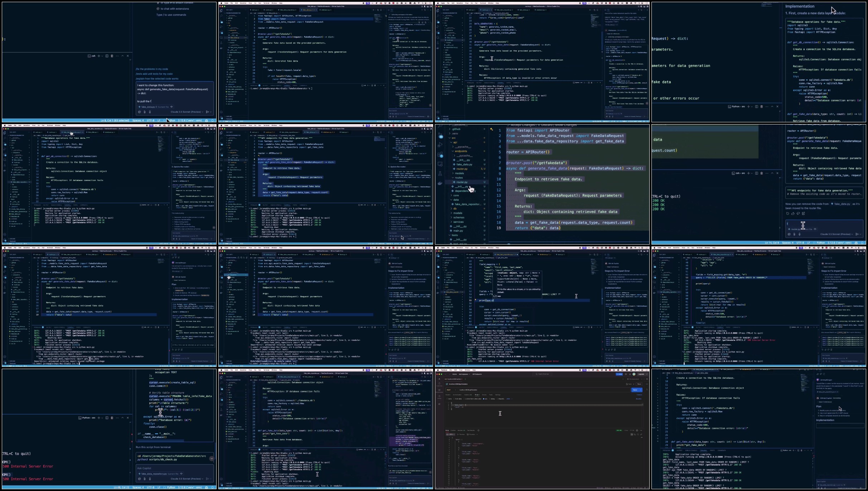Add new terminal with plus beside zsh label
The height and width of the screenshot is (491, 868).
coord(99,56)
